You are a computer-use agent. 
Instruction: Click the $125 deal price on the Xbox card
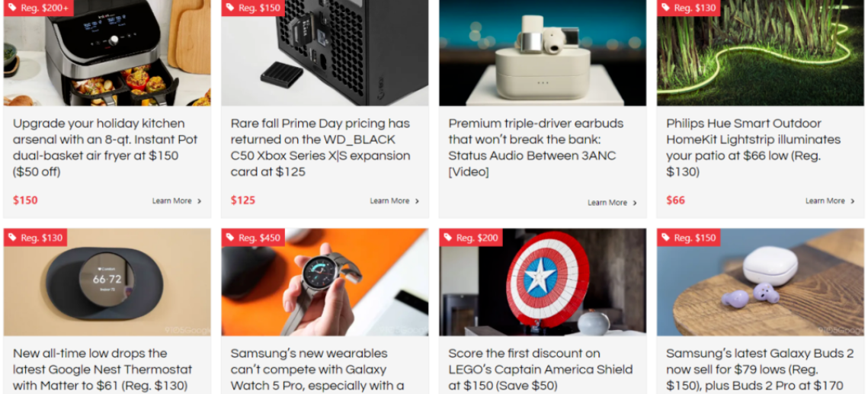(243, 200)
